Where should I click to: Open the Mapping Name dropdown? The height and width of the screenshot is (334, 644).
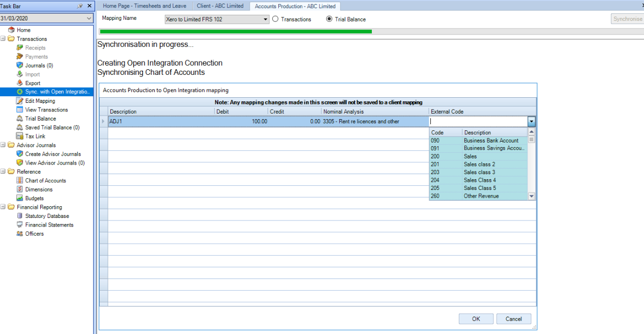tap(217, 19)
